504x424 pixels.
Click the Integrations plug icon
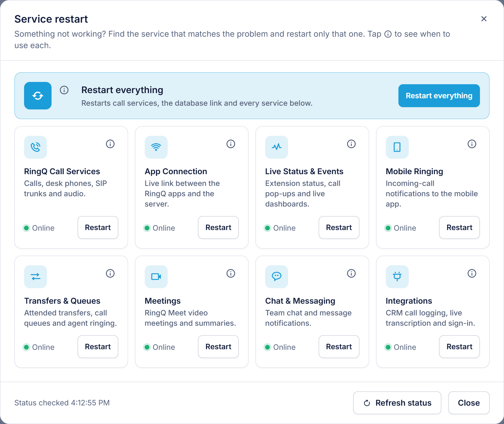point(397,277)
